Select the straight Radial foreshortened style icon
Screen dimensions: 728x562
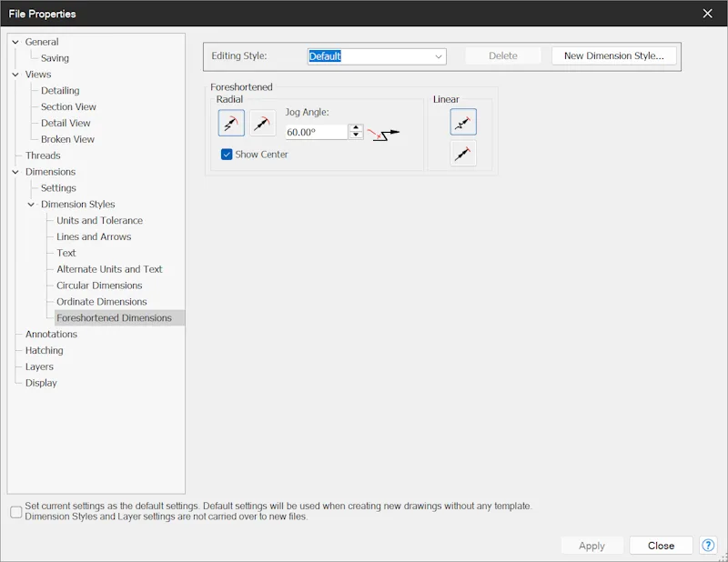coord(263,123)
